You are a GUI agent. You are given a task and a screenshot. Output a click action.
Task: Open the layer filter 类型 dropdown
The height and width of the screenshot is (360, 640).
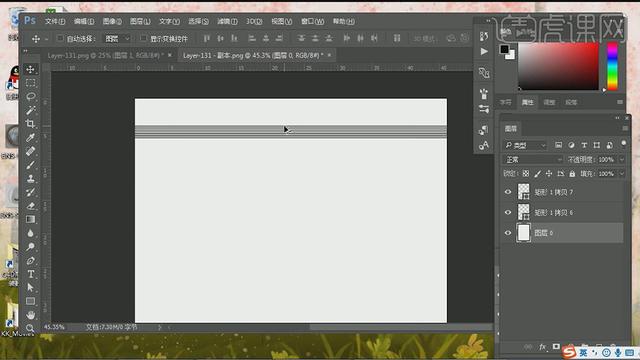click(x=524, y=145)
